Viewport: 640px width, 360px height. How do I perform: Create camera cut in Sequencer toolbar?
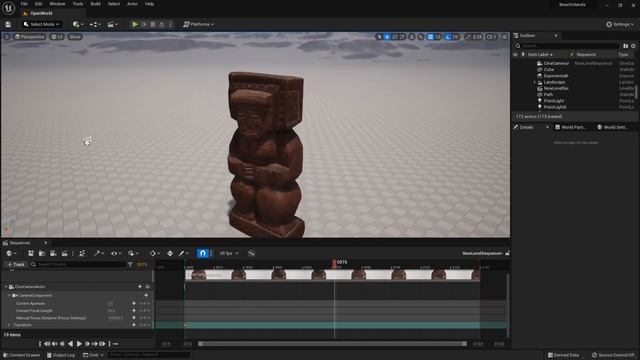click(53, 253)
